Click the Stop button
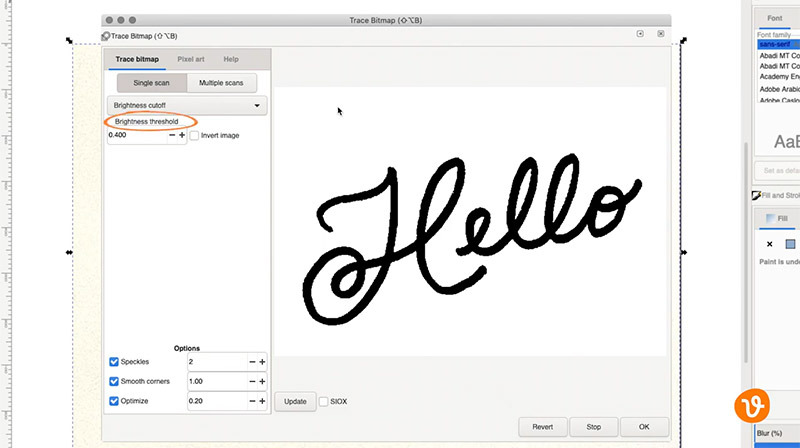The height and width of the screenshot is (448, 800). (x=593, y=427)
